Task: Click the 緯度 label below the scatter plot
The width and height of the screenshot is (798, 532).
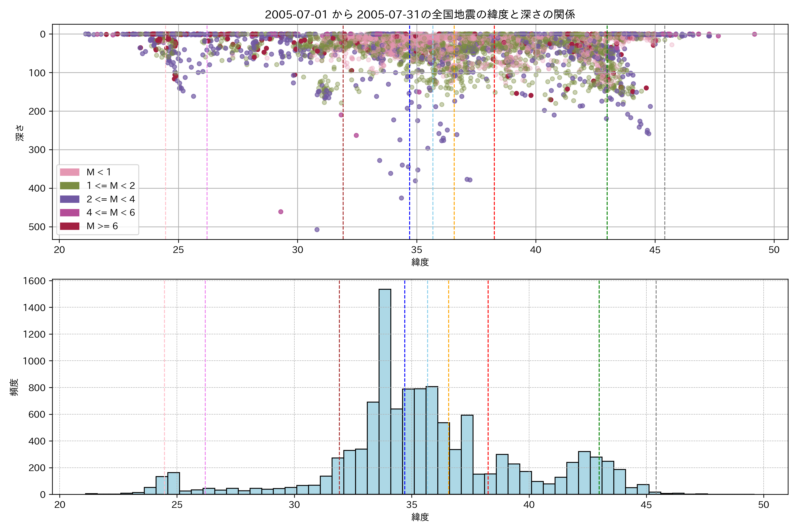Action: click(x=420, y=262)
